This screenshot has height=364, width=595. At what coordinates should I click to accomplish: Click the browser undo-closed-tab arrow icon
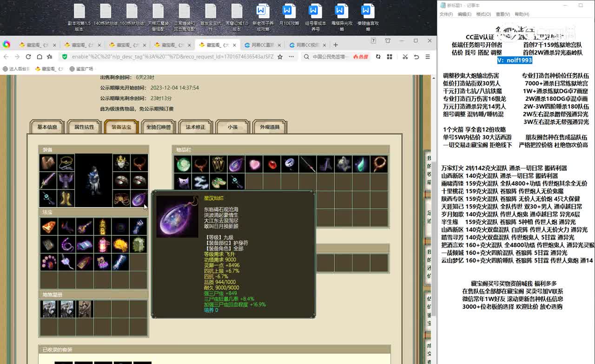(x=416, y=57)
